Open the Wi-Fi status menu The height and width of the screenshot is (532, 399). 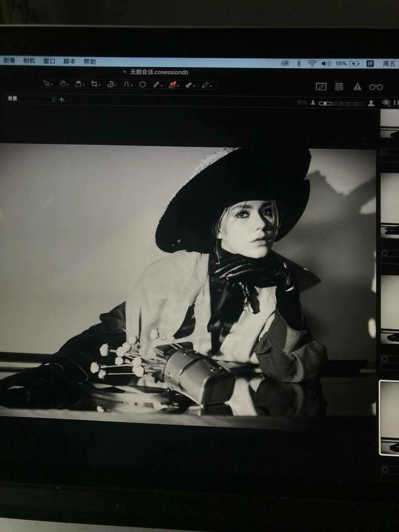click(x=312, y=63)
